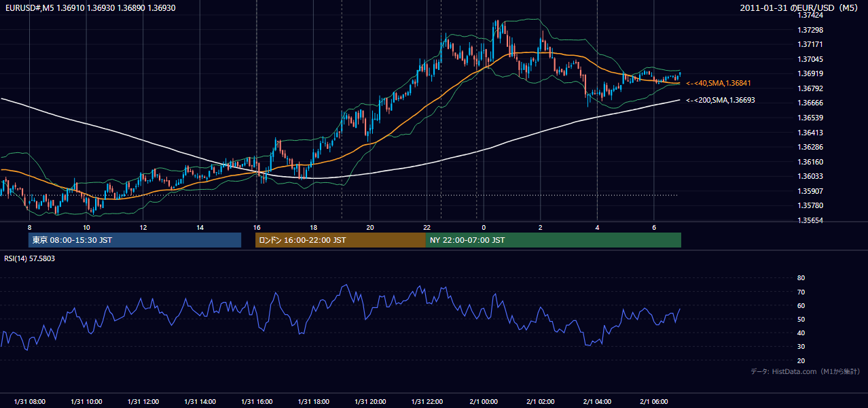Screen dimensions: 868x408
Task: Click price axis label 1.35780
Action: (x=810, y=205)
